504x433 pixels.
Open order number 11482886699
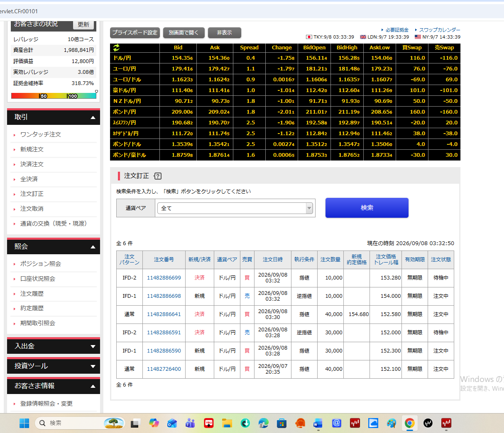tap(164, 278)
